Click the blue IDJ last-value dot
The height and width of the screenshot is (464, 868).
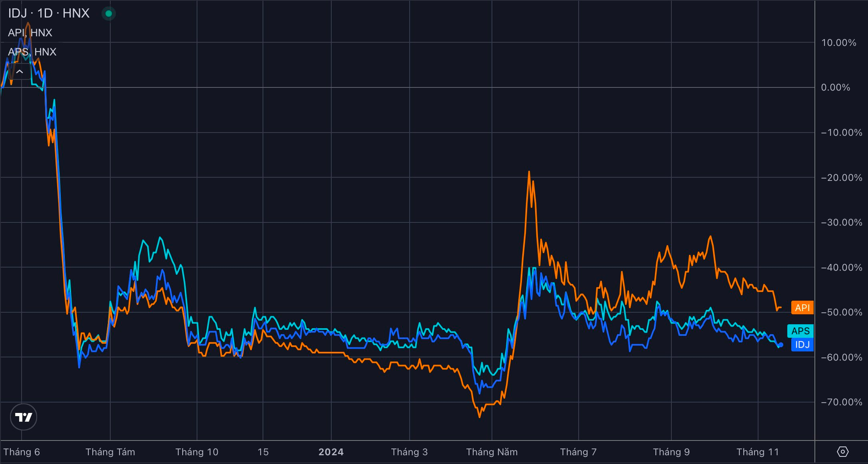(x=781, y=345)
